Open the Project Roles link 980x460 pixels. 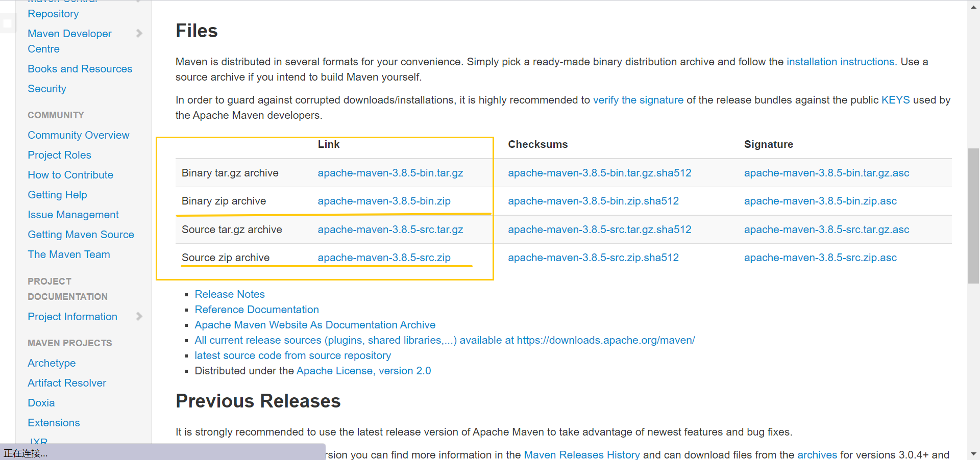point(59,155)
